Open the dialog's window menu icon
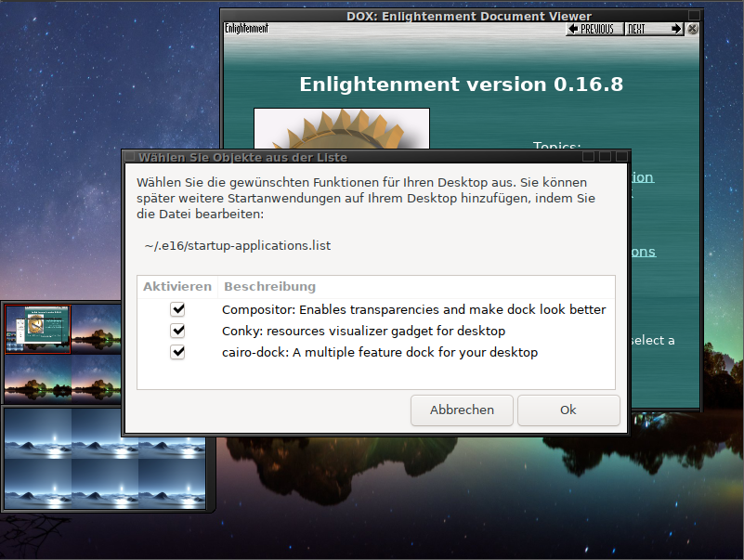 coord(130,157)
